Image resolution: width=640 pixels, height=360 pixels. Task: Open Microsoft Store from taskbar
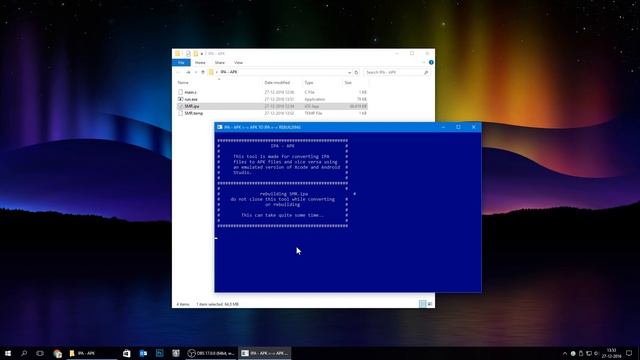tap(127, 353)
